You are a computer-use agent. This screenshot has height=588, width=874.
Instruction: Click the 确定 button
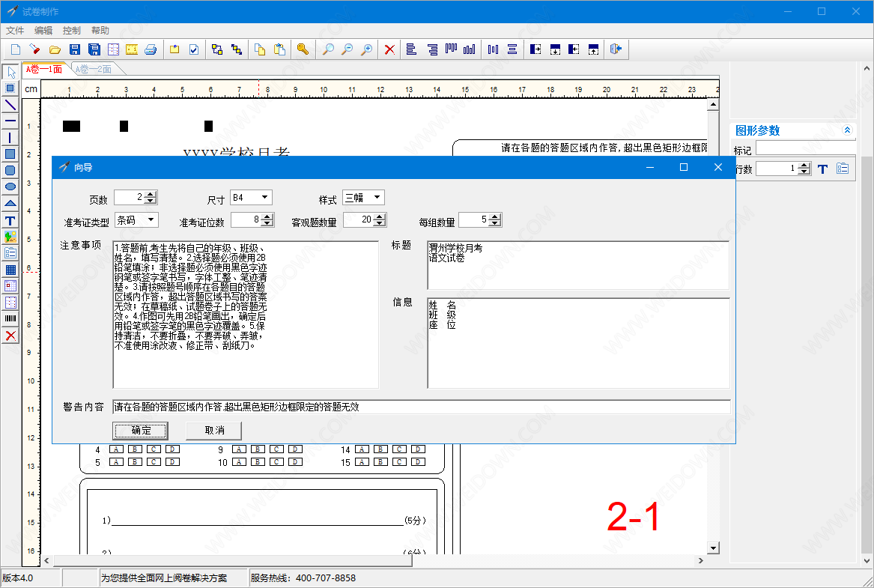(x=141, y=430)
